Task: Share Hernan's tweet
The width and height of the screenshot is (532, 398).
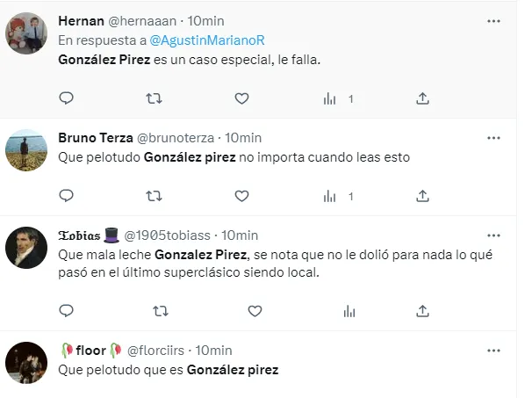Action: 422,98
